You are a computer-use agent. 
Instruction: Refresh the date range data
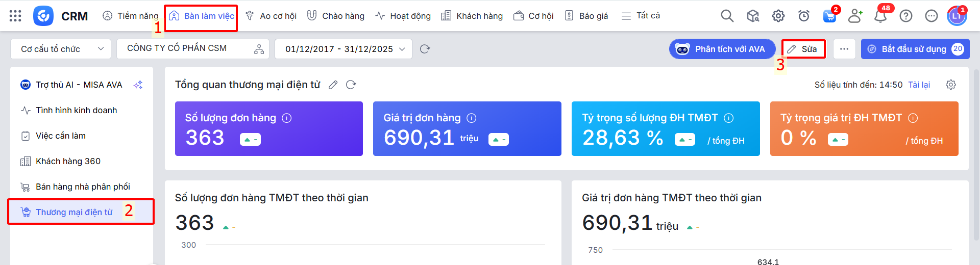tap(425, 49)
